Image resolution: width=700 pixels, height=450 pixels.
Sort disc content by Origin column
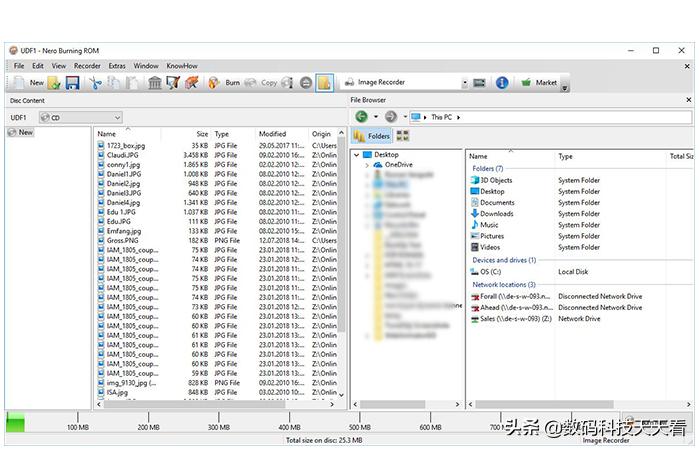(322, 134)
